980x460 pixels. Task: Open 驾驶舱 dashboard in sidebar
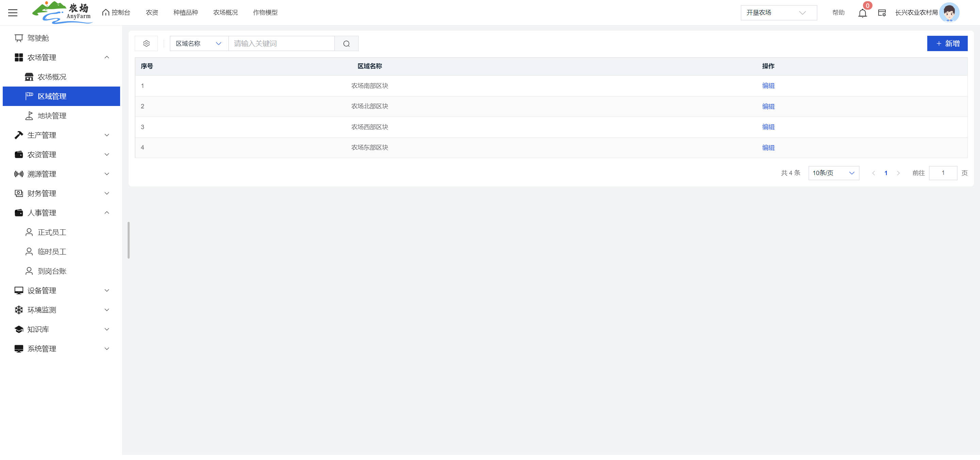[x=38, y=38]
